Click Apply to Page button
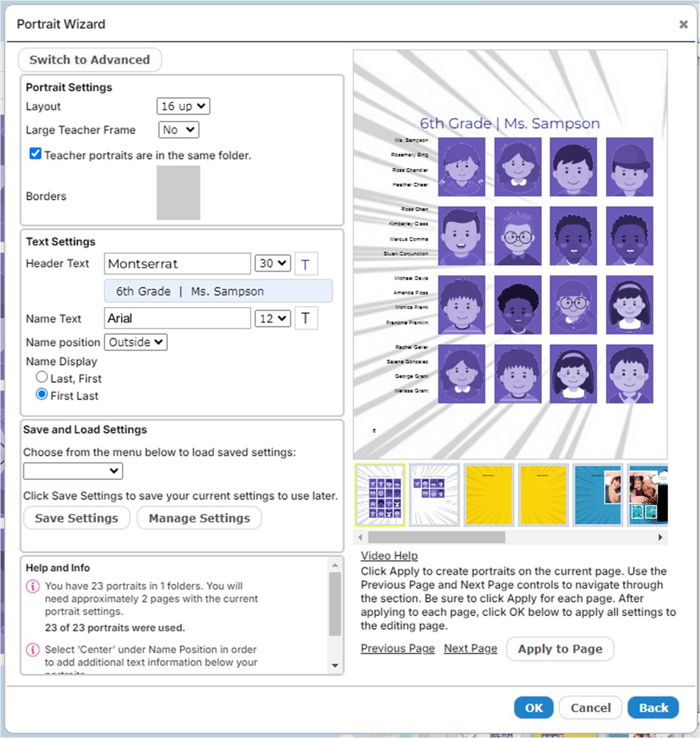Viewport: 700px width, 738px height. [560, 649]
